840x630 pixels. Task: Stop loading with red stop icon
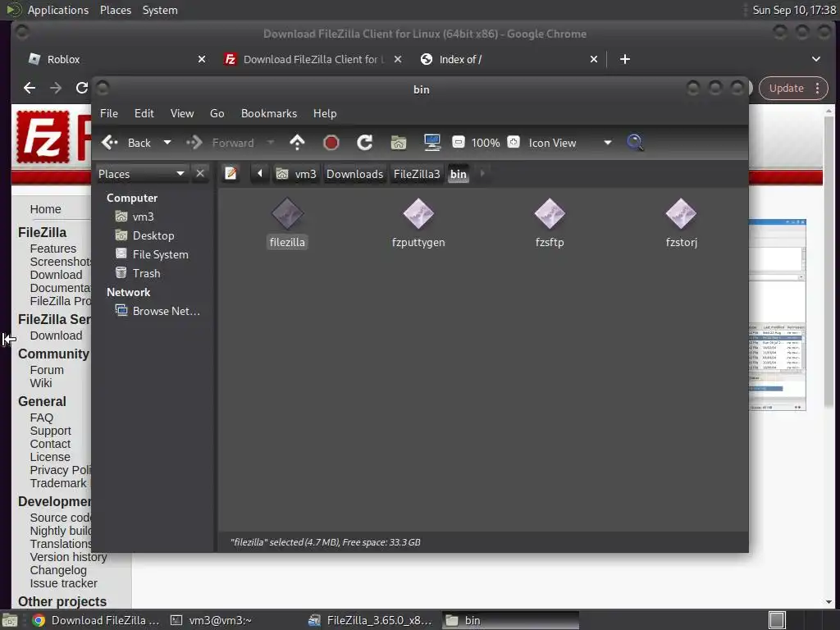pos(331,143)
